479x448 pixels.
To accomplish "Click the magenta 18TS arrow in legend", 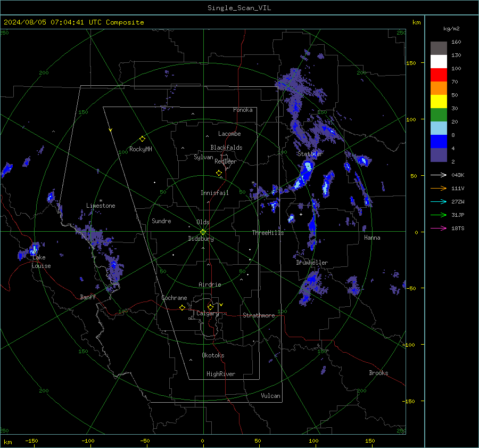I will coord(439,228).
